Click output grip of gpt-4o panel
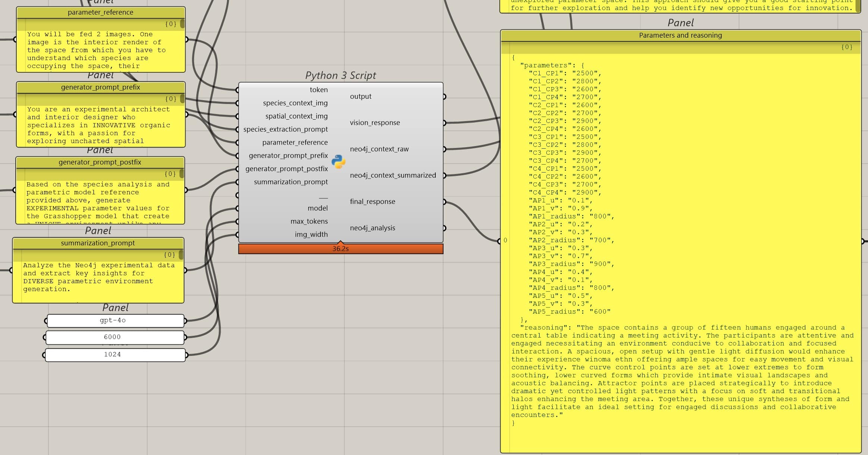The height and width of the screenshot is (455, 868). [185, 320]
